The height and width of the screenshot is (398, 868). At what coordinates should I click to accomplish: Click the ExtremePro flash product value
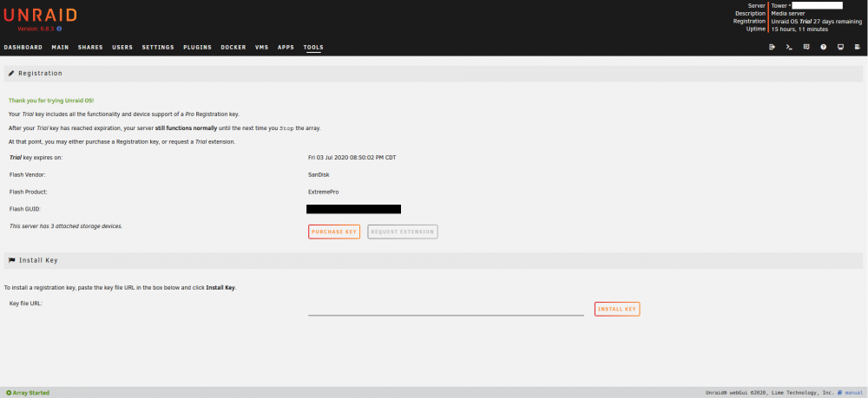click(x=323, y=192)
